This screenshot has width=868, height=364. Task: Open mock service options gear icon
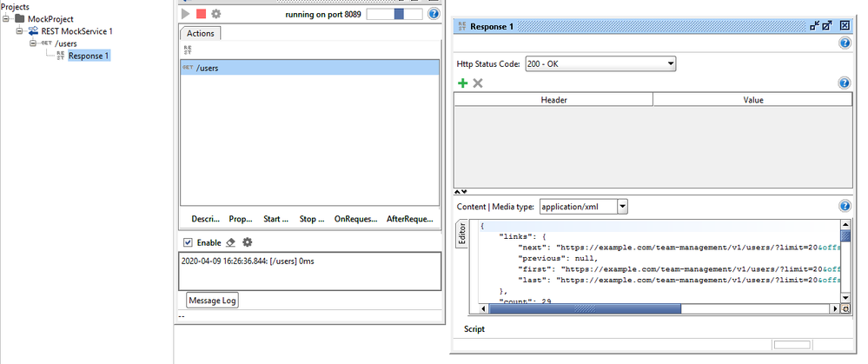pos(216,14)
